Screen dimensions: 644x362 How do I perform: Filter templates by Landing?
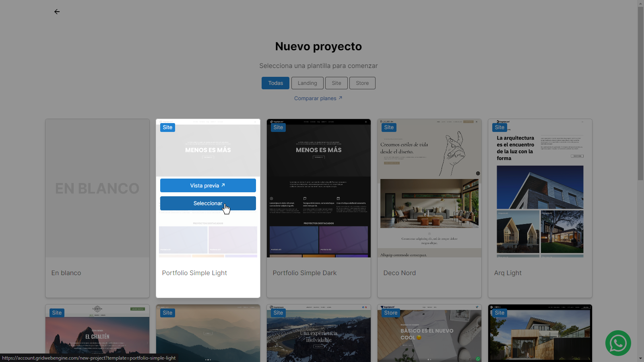(x=307, y=83)
